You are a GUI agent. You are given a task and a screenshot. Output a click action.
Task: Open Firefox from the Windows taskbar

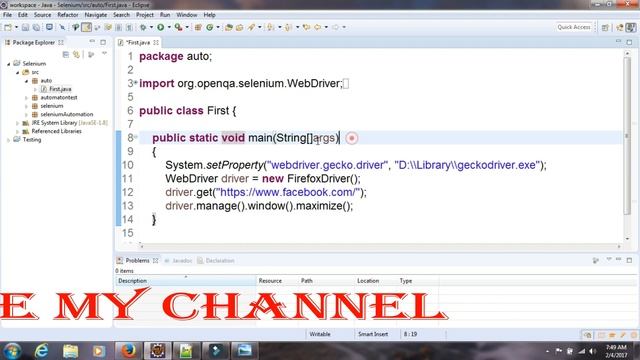click(128, 351)
